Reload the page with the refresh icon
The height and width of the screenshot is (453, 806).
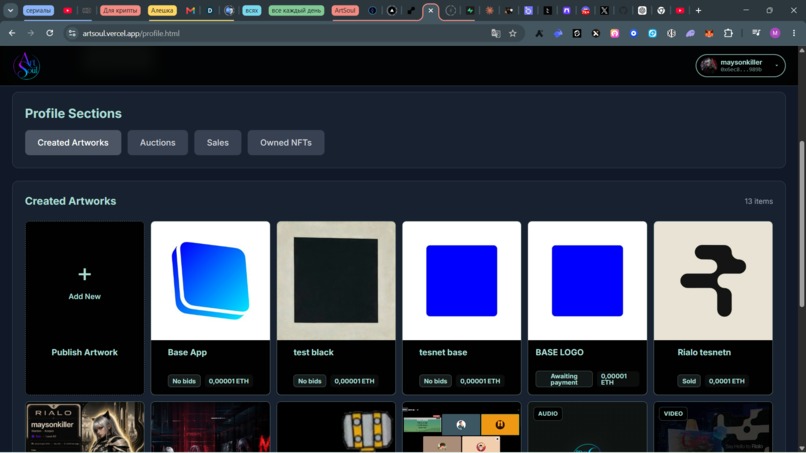tap(49, 33)
